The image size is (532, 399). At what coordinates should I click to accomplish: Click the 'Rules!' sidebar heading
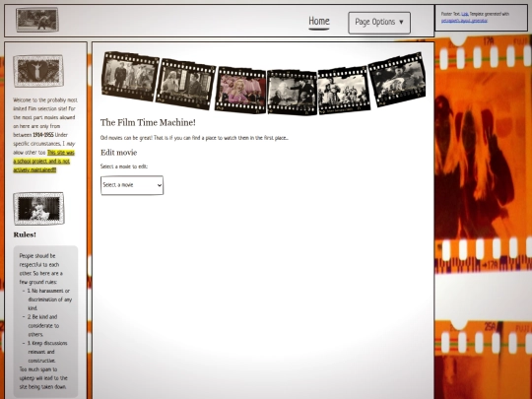[x=25, y=234]
